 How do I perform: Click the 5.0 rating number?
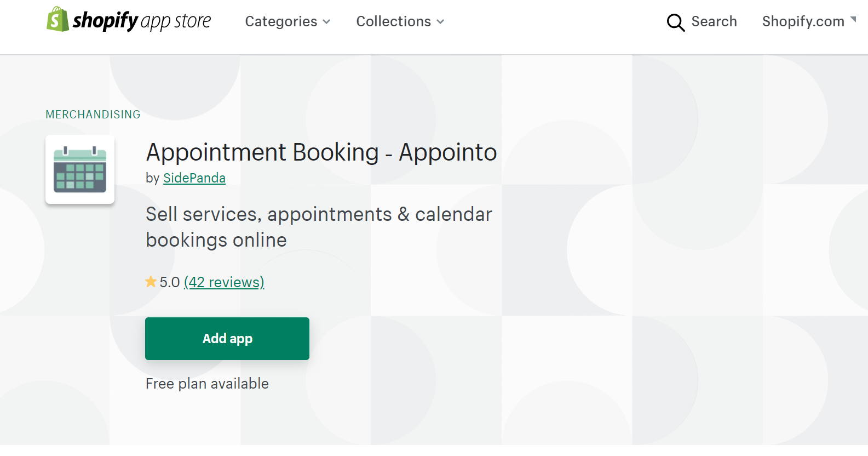[x=170, y=282]
